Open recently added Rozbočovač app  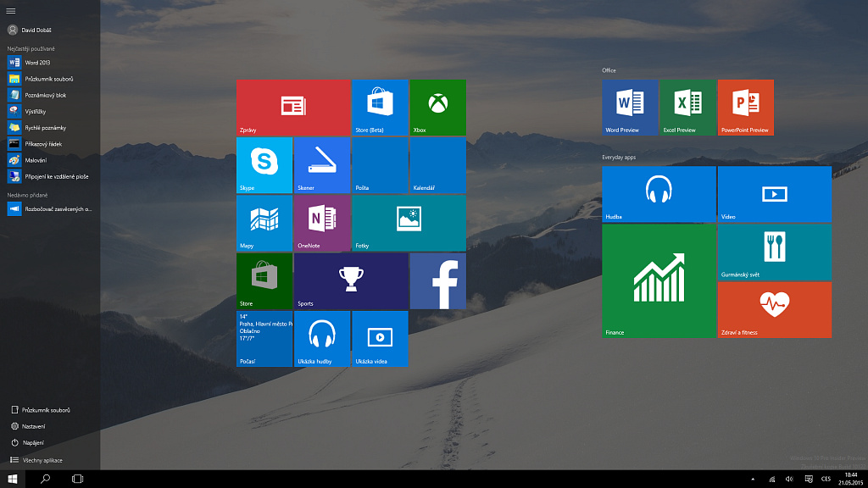[50, 209]
